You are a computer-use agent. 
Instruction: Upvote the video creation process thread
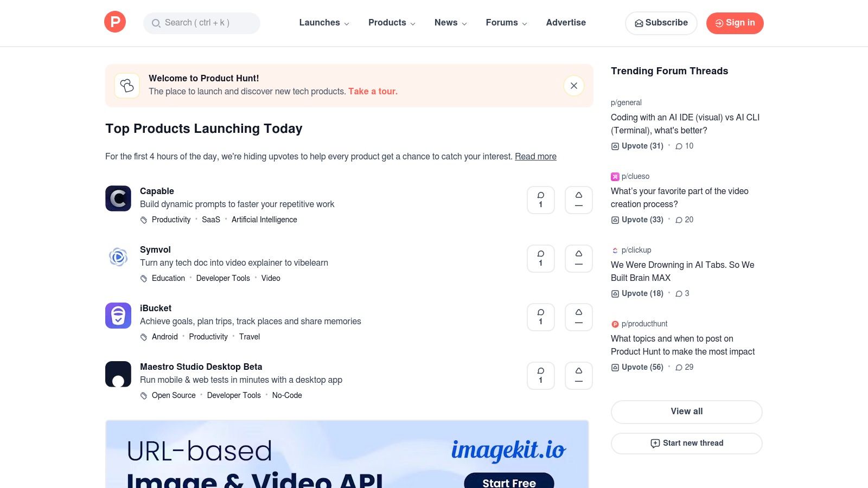pos(637,220)
